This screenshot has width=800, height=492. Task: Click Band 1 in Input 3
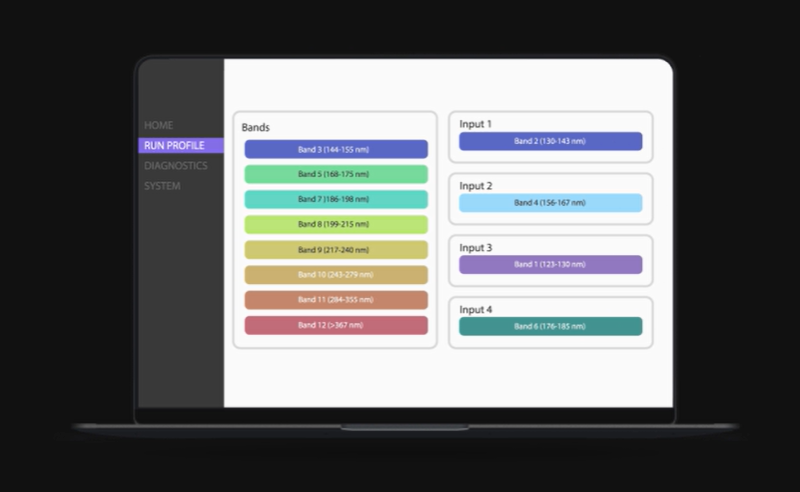(550, 264)
